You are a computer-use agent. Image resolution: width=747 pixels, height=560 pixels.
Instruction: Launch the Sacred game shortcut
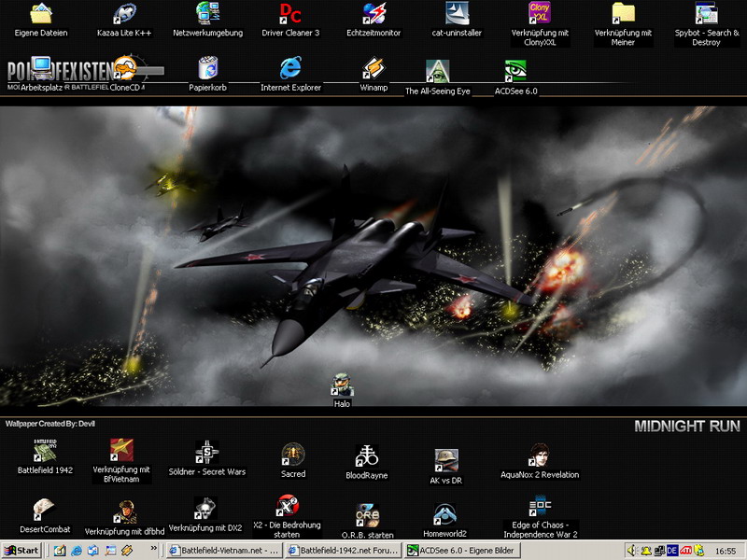[292, 455]
